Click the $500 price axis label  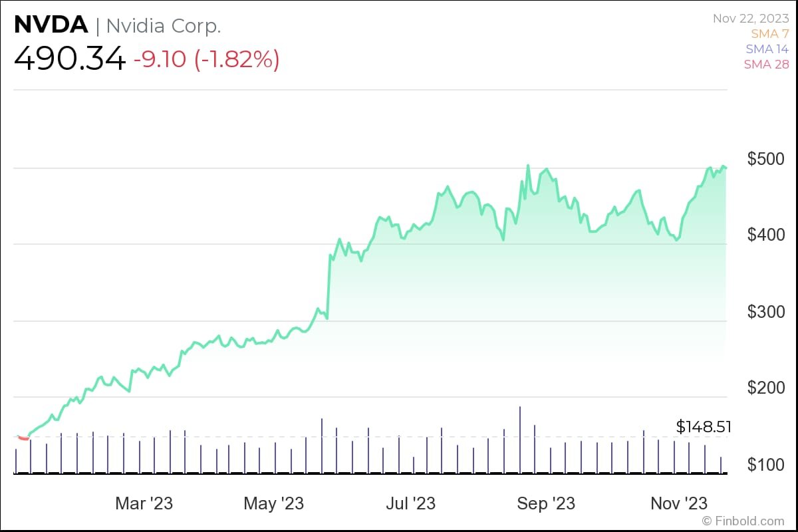[766, 159]
